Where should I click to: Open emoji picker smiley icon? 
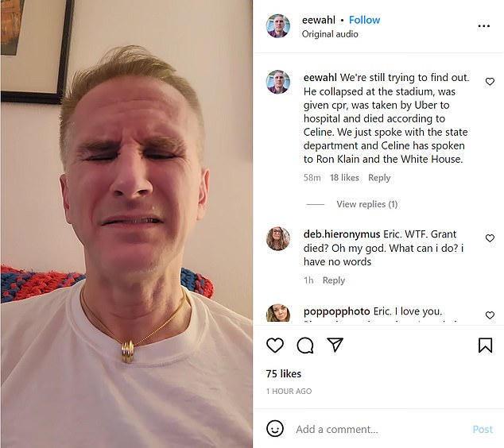pos(275,429)
